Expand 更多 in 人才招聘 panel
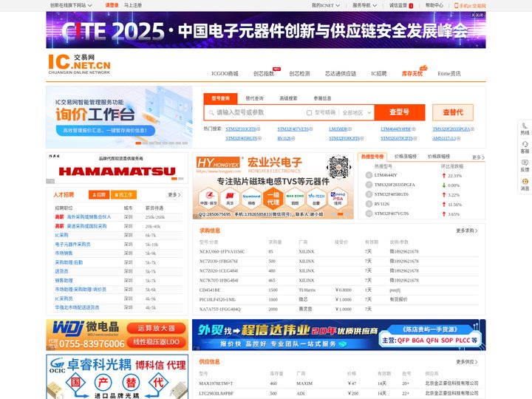The width and height of the screenshot is (532, 399). click(x=174, y=195)
